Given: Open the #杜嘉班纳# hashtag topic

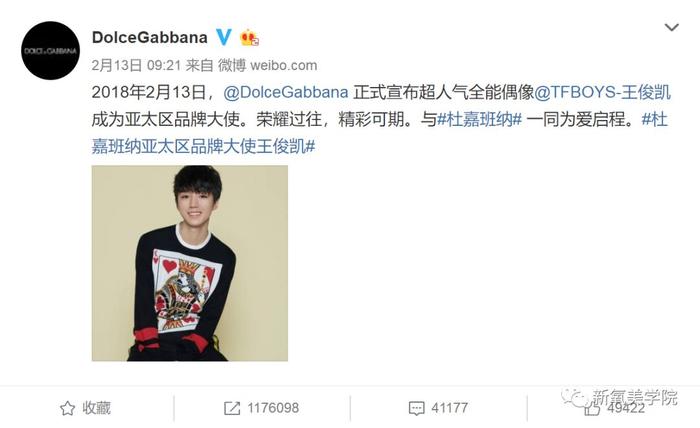Looking at the screenshot, I should pyautogui.click(x=479, y=120).
